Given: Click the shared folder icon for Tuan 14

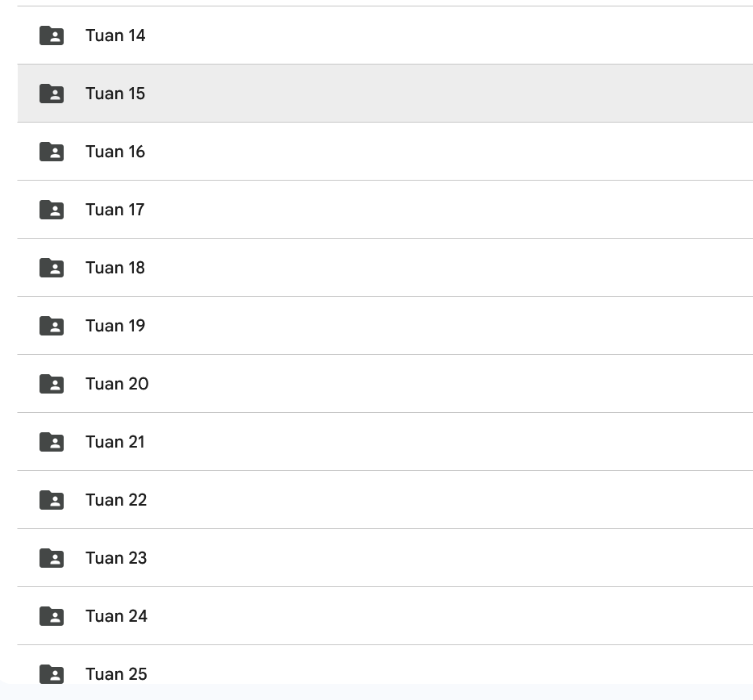Looking at the screenshot, I should click(x=52, y=35).
